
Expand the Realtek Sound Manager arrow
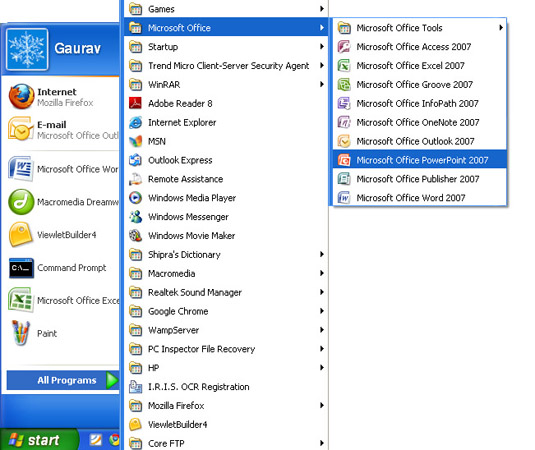(x=322, y=292)
